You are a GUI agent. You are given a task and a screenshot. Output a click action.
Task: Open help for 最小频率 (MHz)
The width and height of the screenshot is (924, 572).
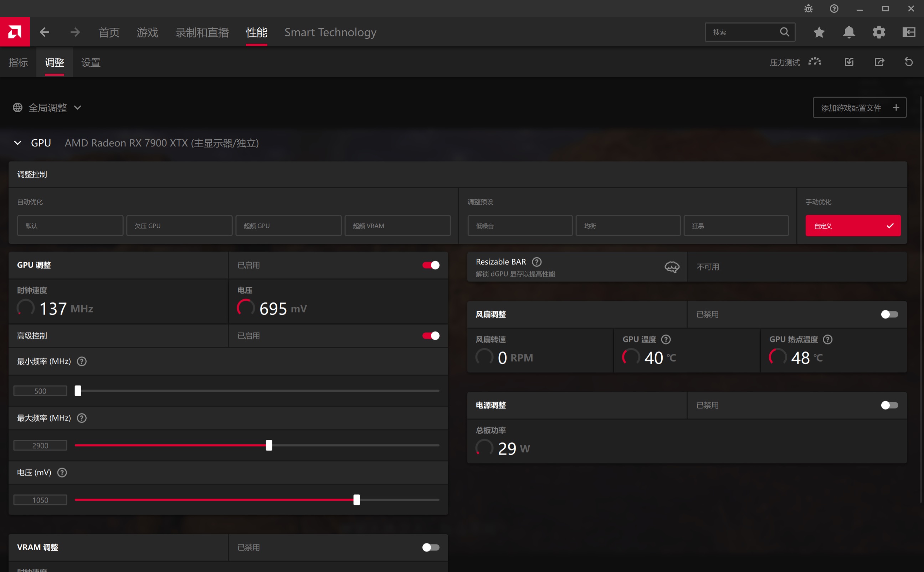[x=82, y=361]
